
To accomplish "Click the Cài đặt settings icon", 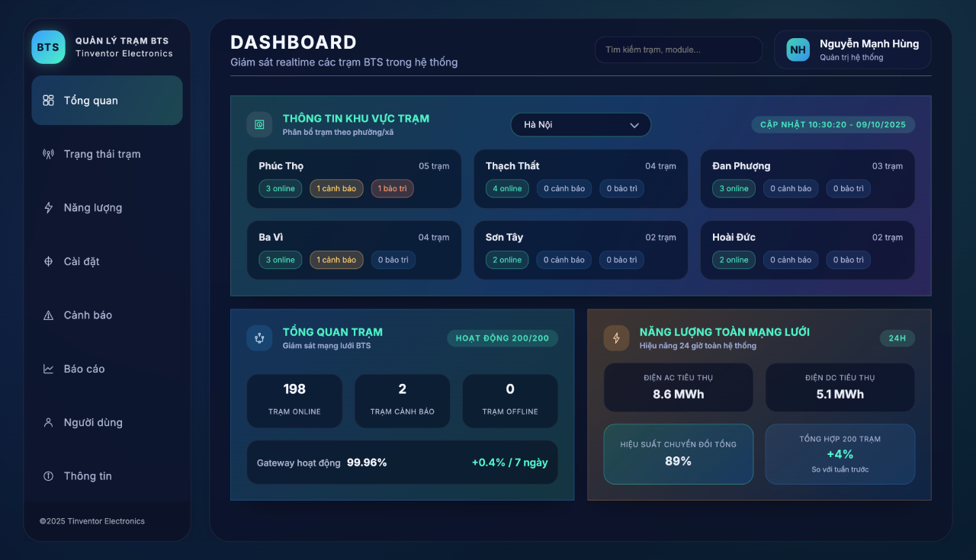I will (x=49, y=261).
